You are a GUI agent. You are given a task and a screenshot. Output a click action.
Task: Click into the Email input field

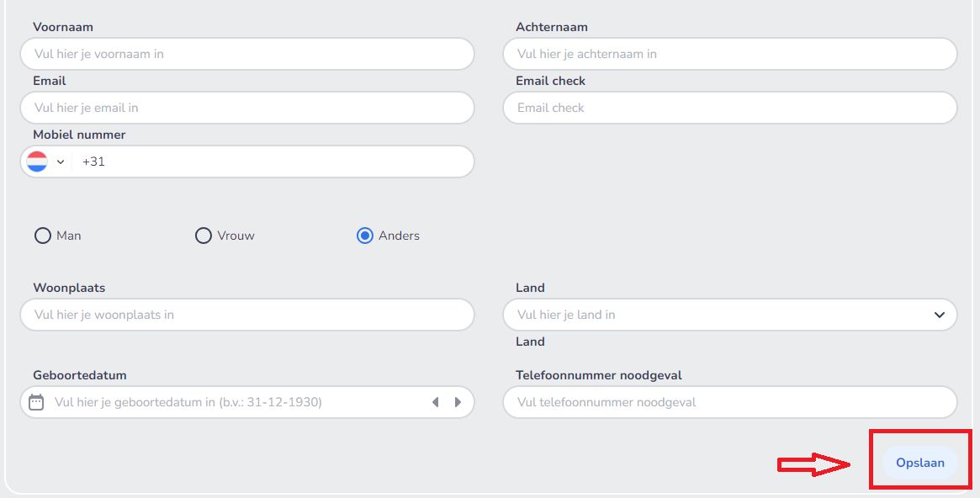pos(247,108)
